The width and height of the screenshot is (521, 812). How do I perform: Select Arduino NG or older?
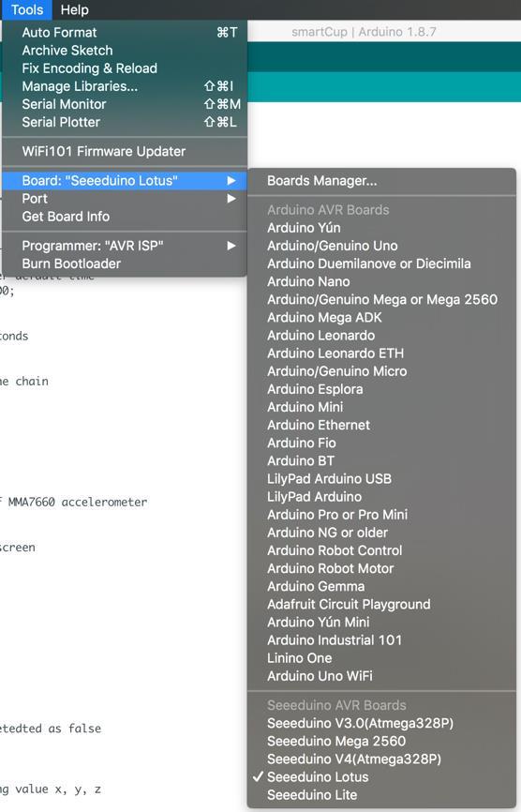coord(381,533)
